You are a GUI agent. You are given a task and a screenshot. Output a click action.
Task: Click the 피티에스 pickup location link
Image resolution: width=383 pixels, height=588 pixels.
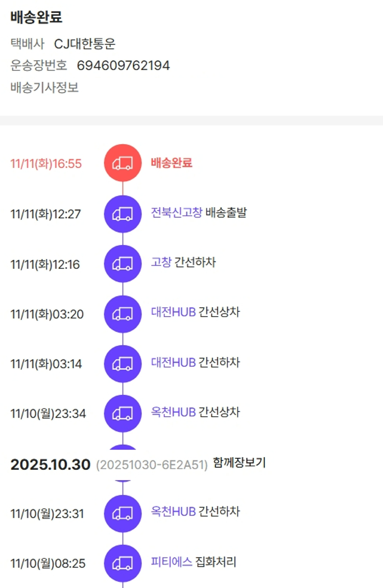(172, 561)
